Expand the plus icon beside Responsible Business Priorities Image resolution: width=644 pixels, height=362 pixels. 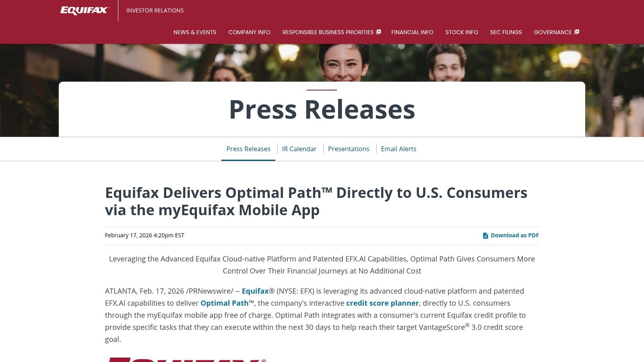click(x=378, y=32)
